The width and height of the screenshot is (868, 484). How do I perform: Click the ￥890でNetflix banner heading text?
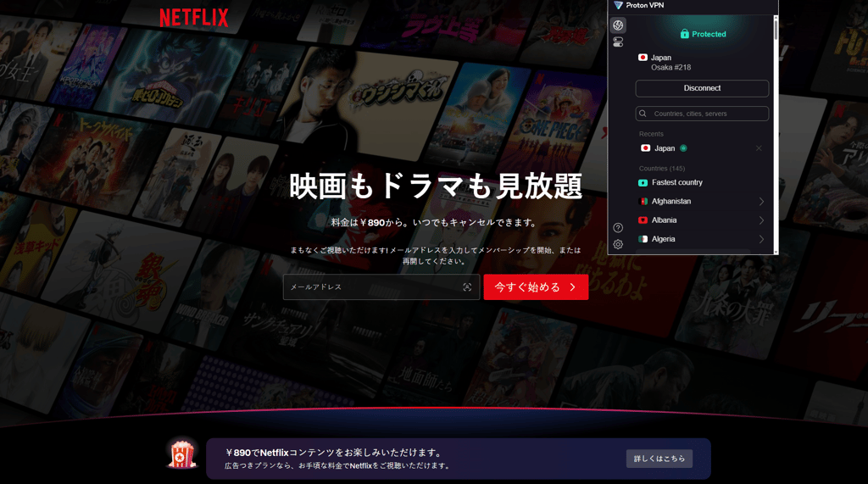coord(334,453)
